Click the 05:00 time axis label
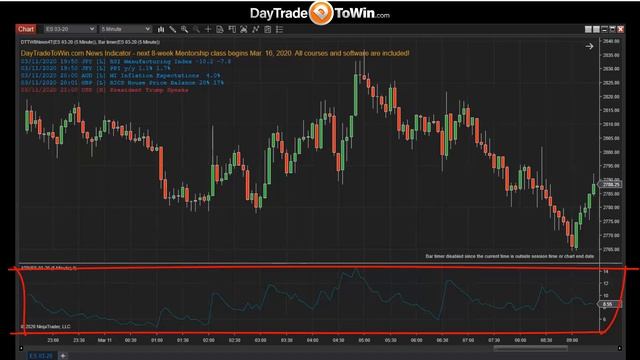Screen dimensions: 640x360 tap(364, 340)
